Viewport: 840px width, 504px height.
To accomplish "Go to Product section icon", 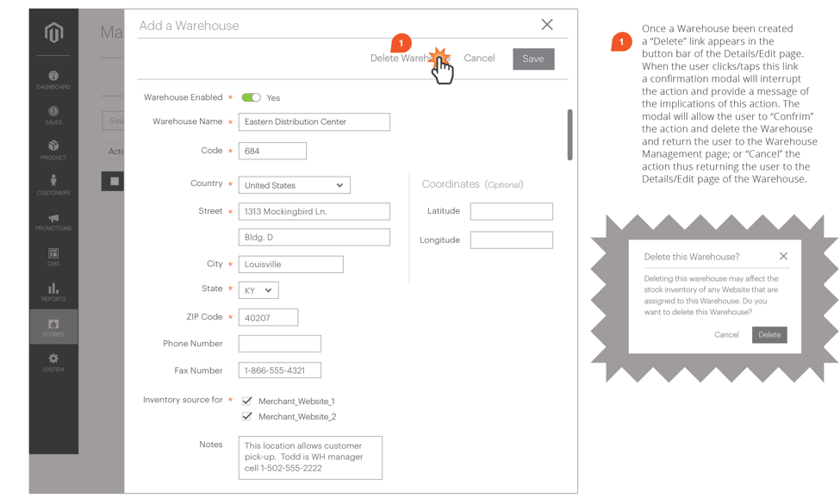I will click(x=53, y=147).
